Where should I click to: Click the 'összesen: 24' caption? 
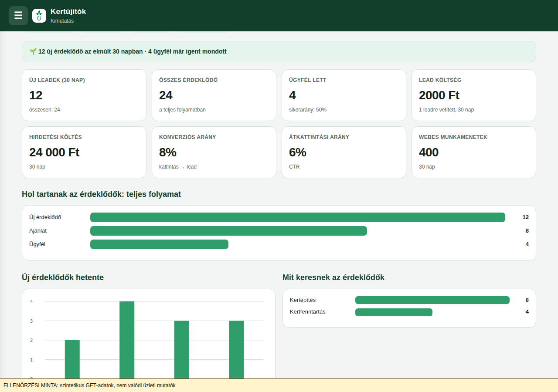[44, 110]
